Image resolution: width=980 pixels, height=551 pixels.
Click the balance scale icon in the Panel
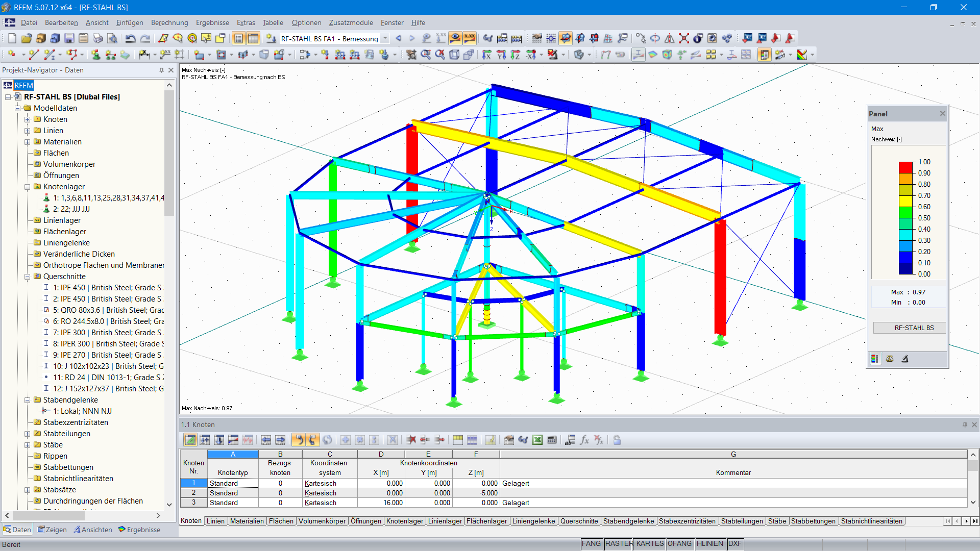(x=890, y=359)
